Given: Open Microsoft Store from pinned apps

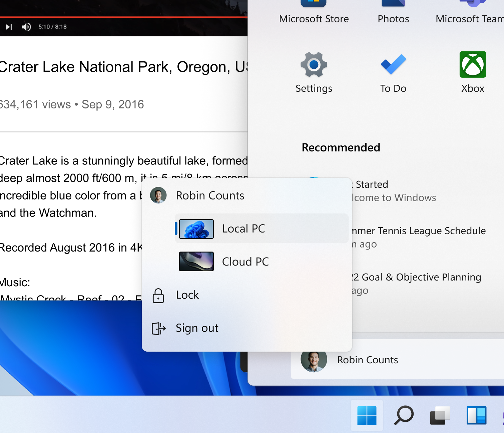Looking at the screenshot, I should pyautogui.click(x=314, y=13).
